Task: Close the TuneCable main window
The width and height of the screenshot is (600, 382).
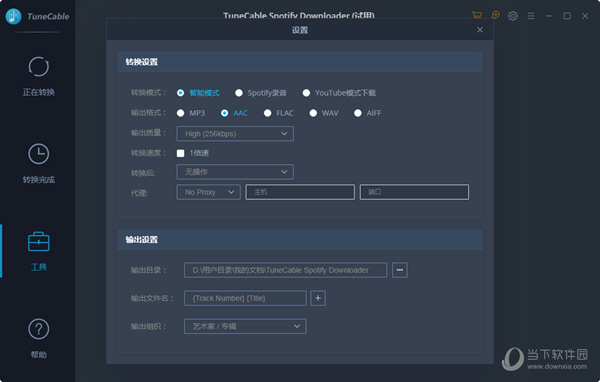Action: tap(585, 16)
